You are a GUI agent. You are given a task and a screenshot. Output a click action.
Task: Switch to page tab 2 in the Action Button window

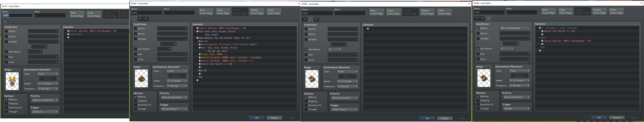pyautogui.click(x=140, y=19)
